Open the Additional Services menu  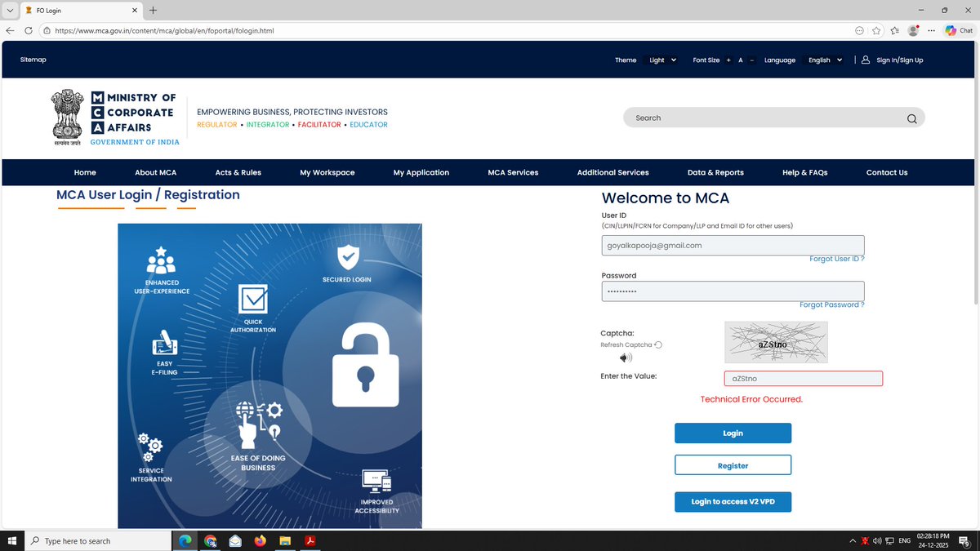tap(612, 172)
